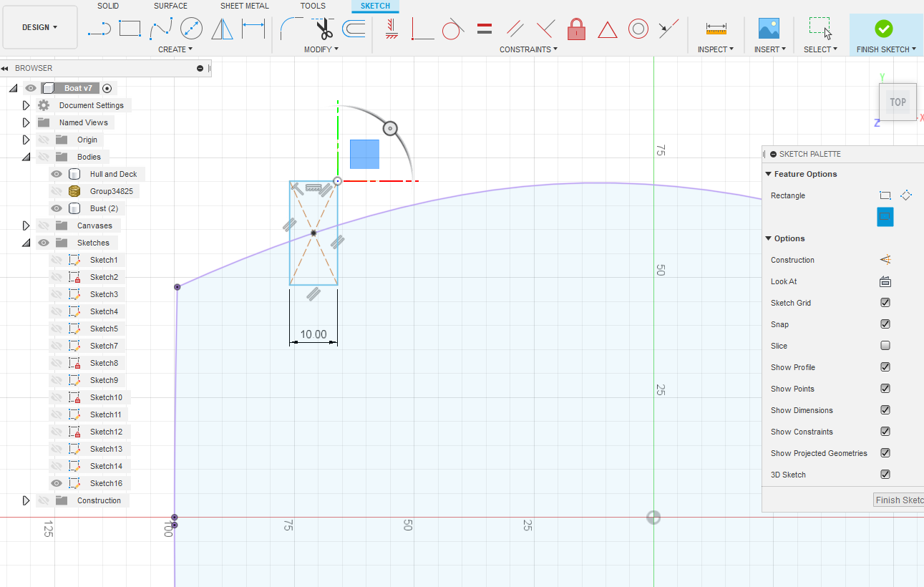Uncheck the 3D Sketch checkbox
The image size is (924, 587).
point(885,475)
